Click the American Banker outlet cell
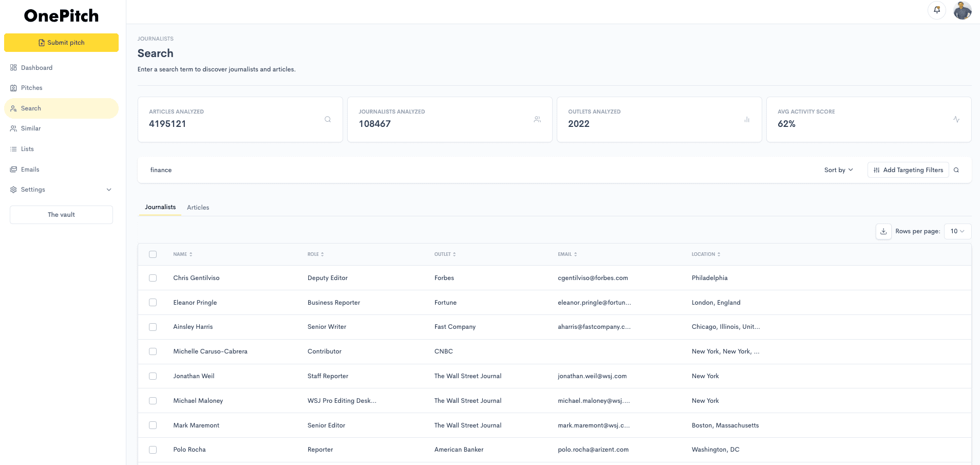This screenshot has width=980, height=465. [x=459, y=450]
